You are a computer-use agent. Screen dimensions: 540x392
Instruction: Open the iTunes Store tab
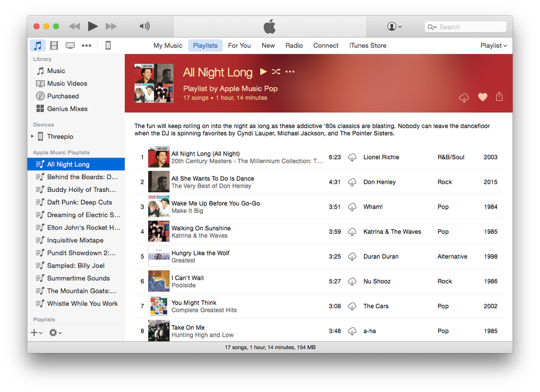pyautogui.click(x=368, y=45)
